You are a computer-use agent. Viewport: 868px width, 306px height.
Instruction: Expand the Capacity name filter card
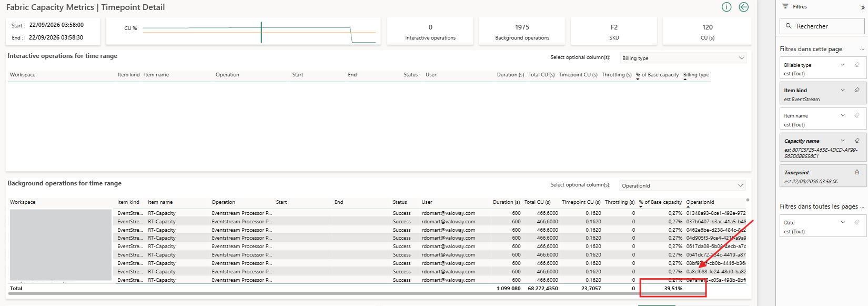coord(843,141)
